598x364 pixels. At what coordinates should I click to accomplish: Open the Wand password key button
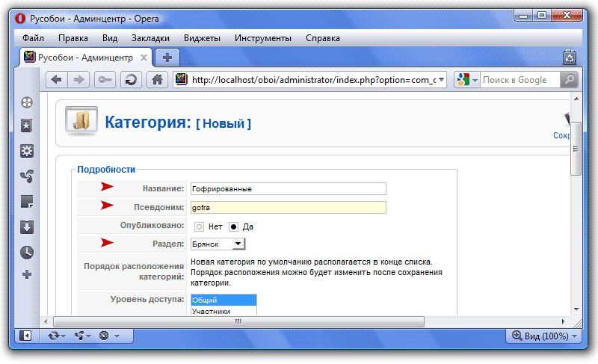(x=105, y=80)
